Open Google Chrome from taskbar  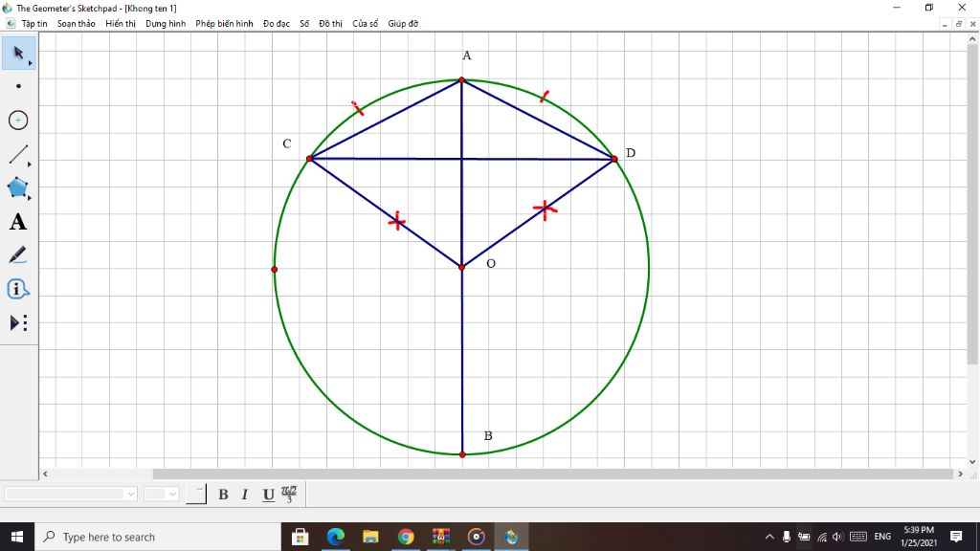point(406,537)
